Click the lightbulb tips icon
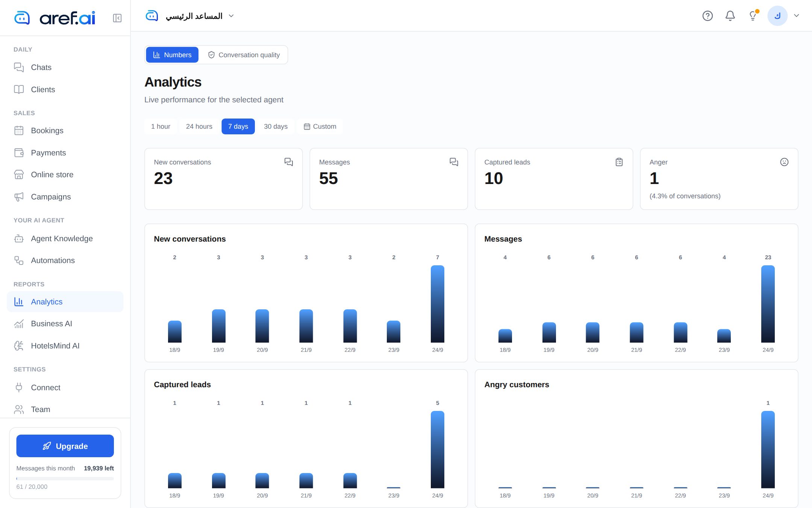This screenshot has height=508, width=812. (753, 16)
